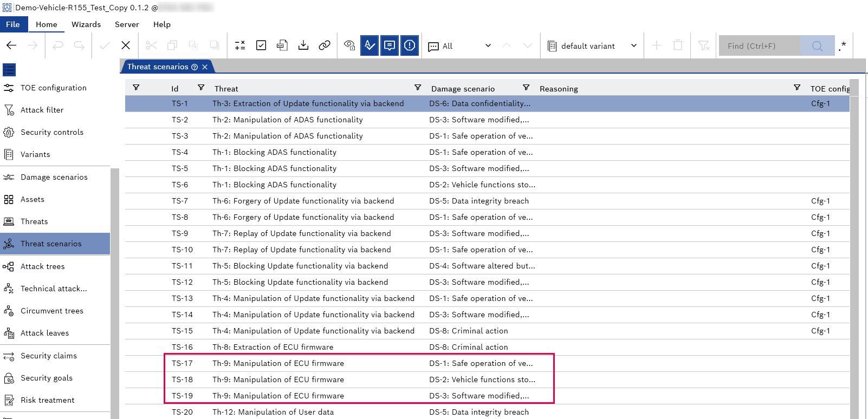This screenshot has width=868, height=419.
Task: Click the X cancel icon in toolbar
Action: pos(126,45)
